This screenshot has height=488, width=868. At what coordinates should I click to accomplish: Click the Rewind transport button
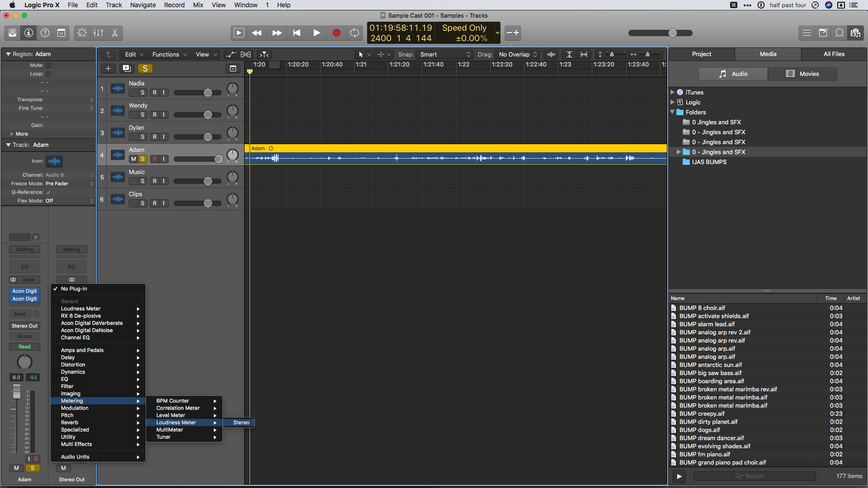(x=257, y=33)
